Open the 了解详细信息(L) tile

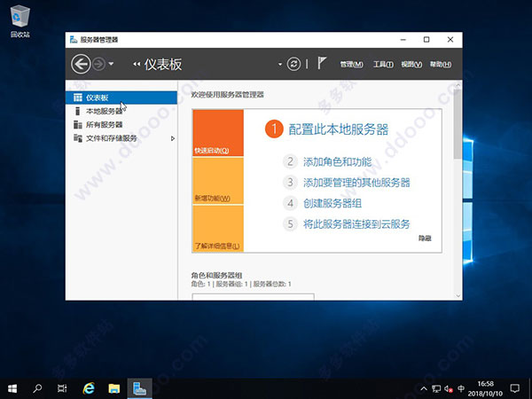click(x=218, y=229)
